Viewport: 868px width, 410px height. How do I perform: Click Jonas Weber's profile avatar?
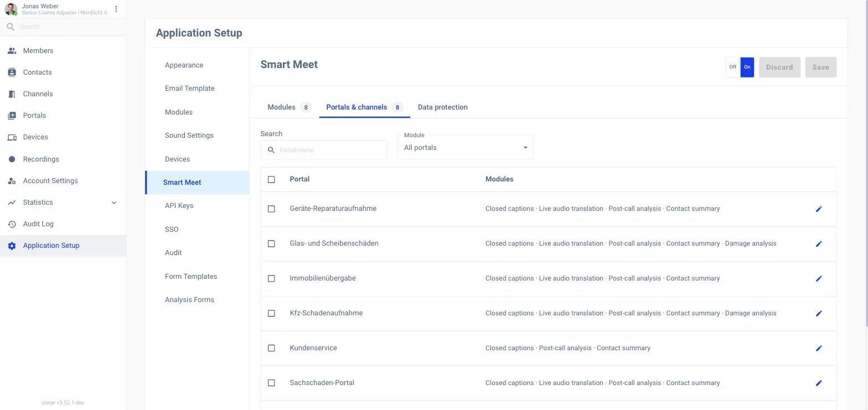click(x=11, y=9)
